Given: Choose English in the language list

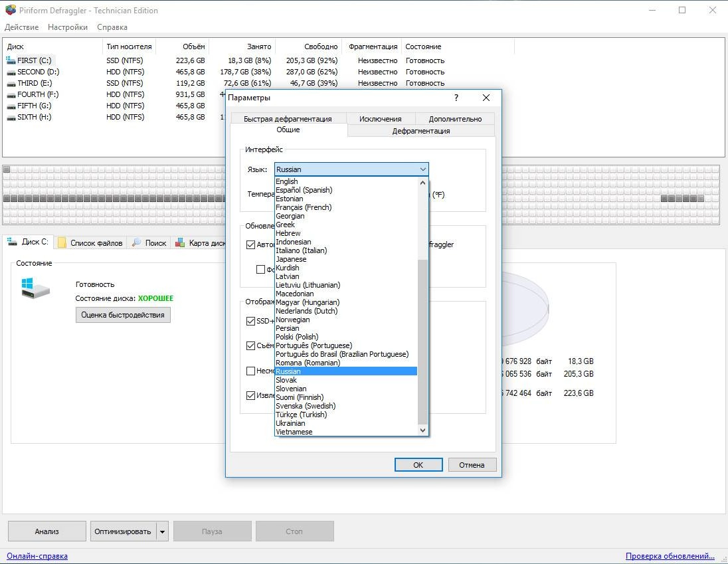Looking at the screenshot, I should click(346, 181).
